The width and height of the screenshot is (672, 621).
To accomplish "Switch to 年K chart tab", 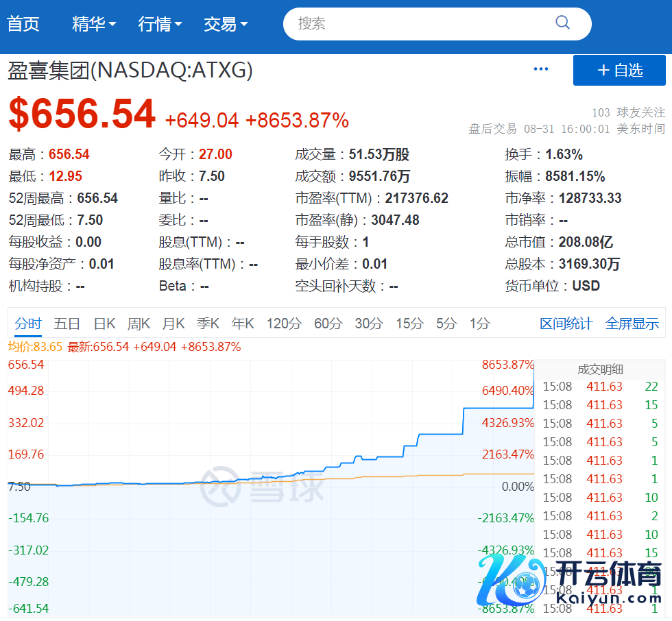I will [x=243, y=324].
